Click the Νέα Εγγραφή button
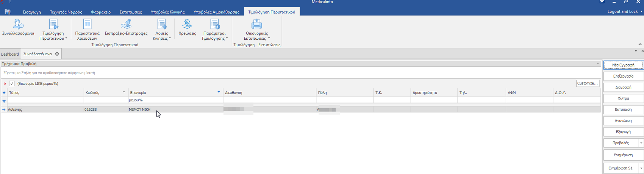Screen dimensions: 644x174 tap(623, 65)
